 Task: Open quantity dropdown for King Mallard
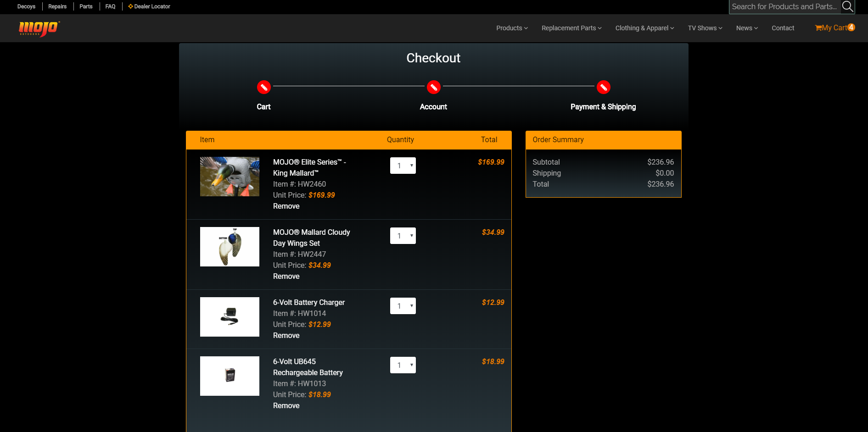(403, 166)
